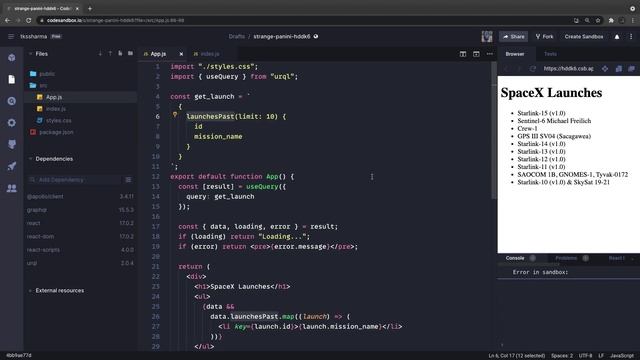
Task: Click the preview inspect crosshair icon
Action: 605,69
